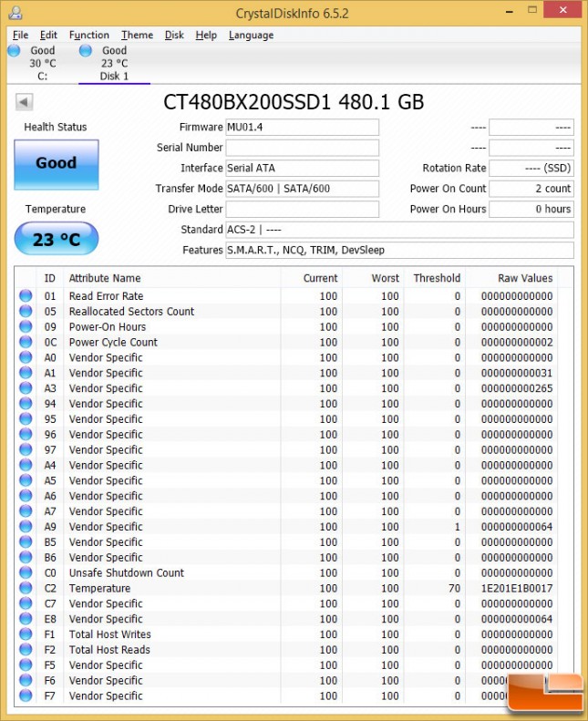Screen dimensions: 588x721
Task: Select the Unsafe Shutdown Count text
Action: click(127, 573)
